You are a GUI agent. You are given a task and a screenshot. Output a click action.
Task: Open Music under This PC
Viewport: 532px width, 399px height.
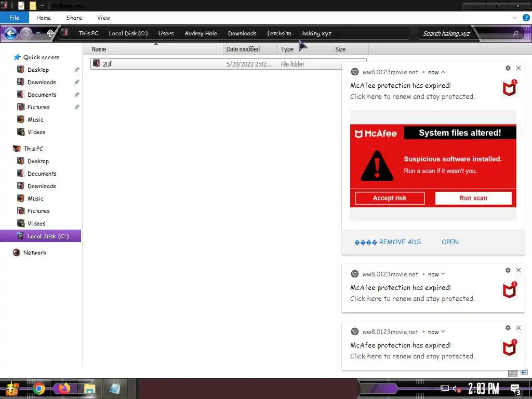point(30,198)
